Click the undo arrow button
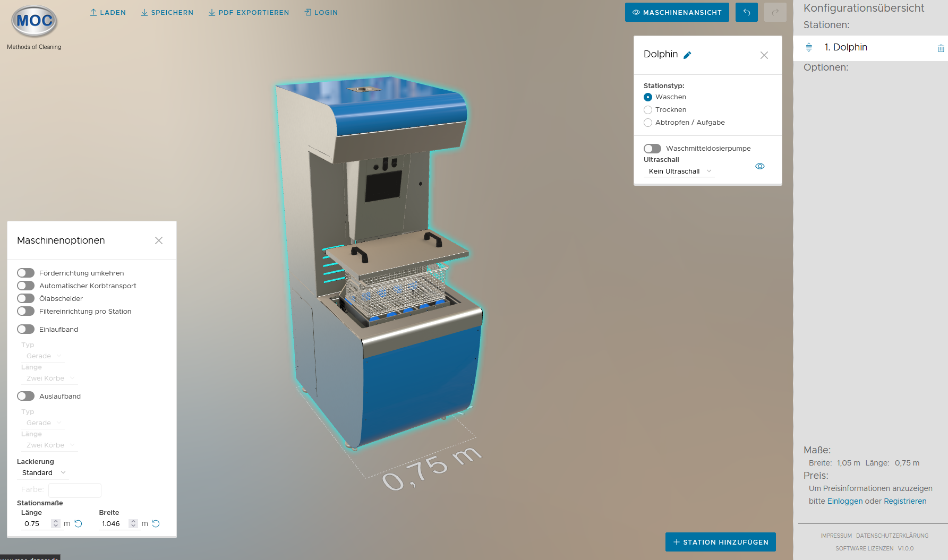 point(746,12)
